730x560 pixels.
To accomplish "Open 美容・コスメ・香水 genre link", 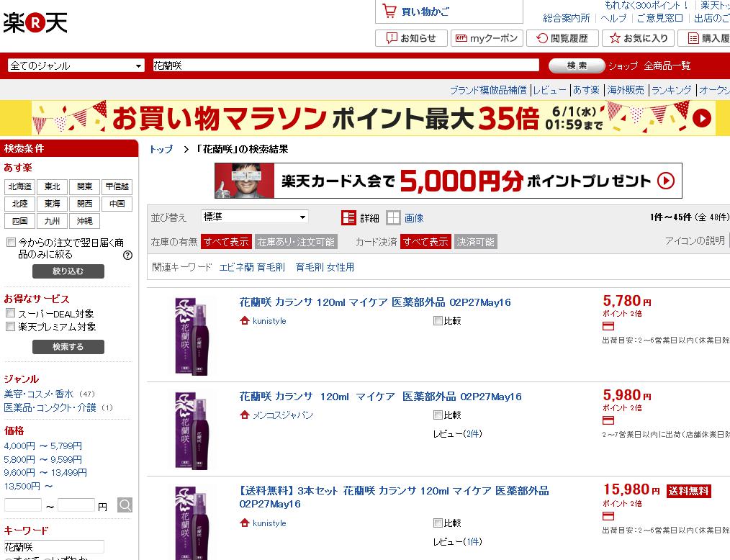I will point(39,394).
